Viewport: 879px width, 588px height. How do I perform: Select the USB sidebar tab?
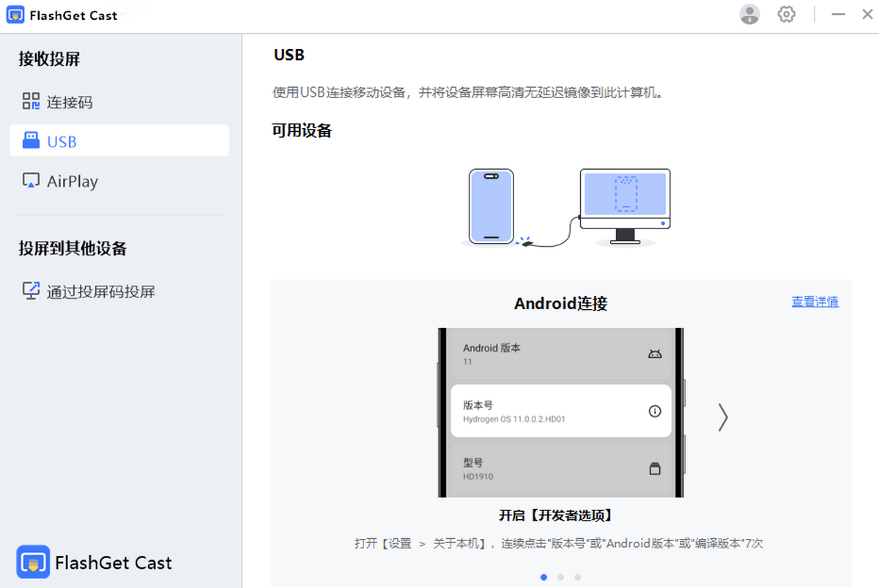tap(119, 141)
